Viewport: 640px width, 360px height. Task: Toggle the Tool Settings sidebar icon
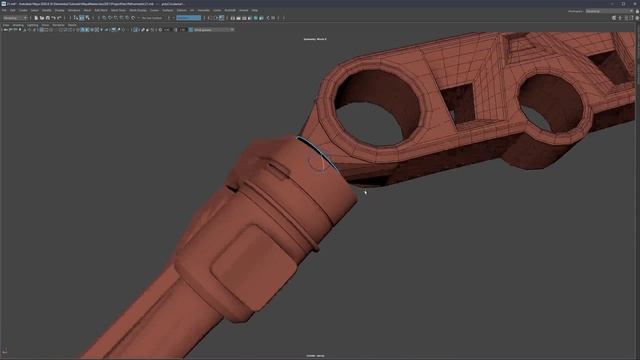coord(631,18)
